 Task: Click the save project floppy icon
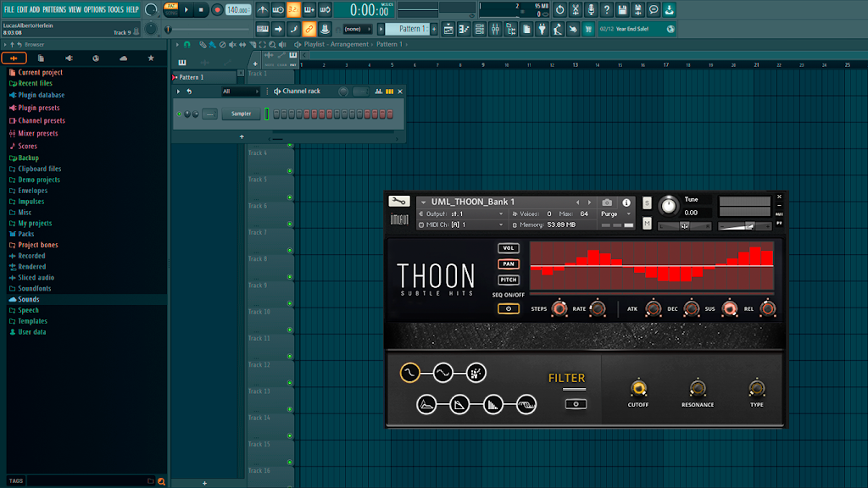click(x=622, y=10)
